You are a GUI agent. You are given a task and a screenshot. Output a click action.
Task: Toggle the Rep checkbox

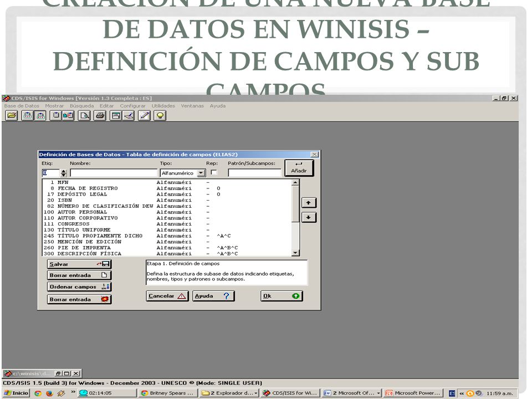pos(214,172)
